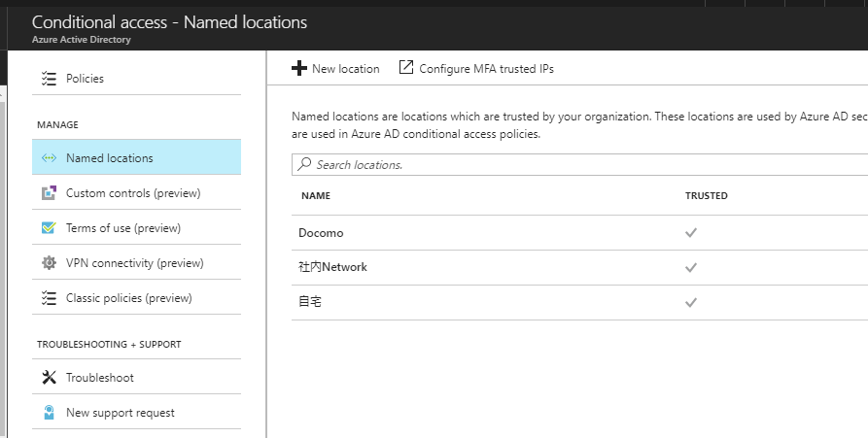The height and width of the screenshot is (438, 868).
Task: Sort by the TRUSTED column header
Action: (707, 196)
